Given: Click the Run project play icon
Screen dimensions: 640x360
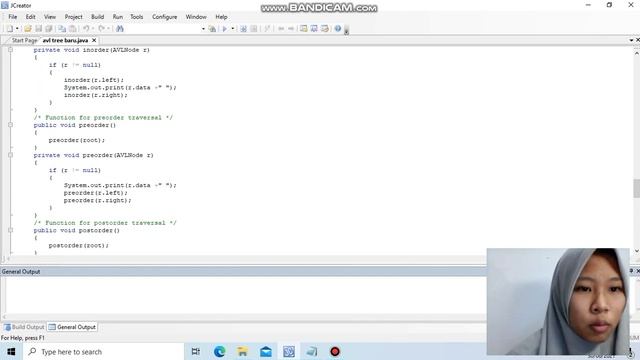Looking at the screenshot, I should [224, 29].
